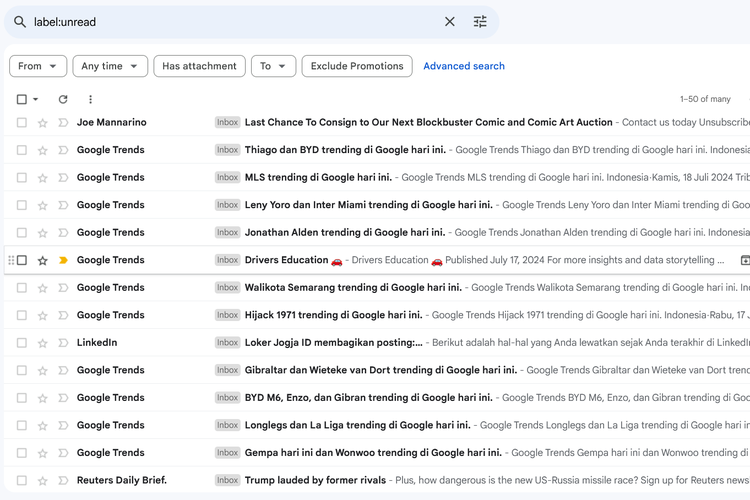Star the Reuters Daily Brief email
The width and height of the screenshot is (750, 500).
[43, 481]
